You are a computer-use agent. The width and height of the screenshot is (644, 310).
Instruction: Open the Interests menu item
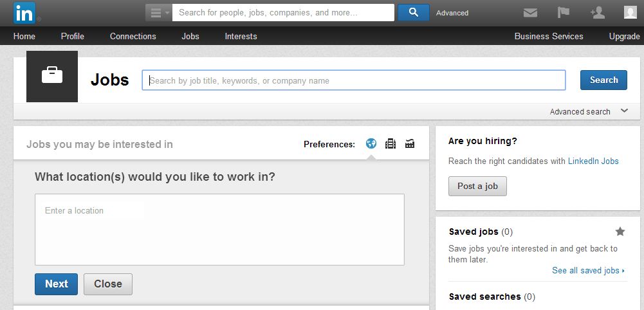click(x=241, y=36)
